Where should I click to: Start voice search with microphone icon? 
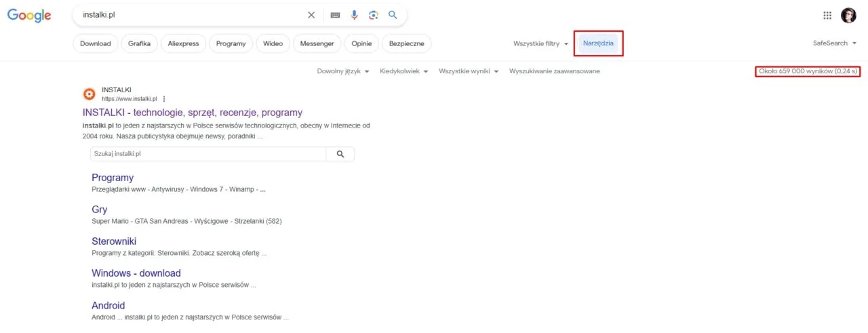[x=354, y=15]
